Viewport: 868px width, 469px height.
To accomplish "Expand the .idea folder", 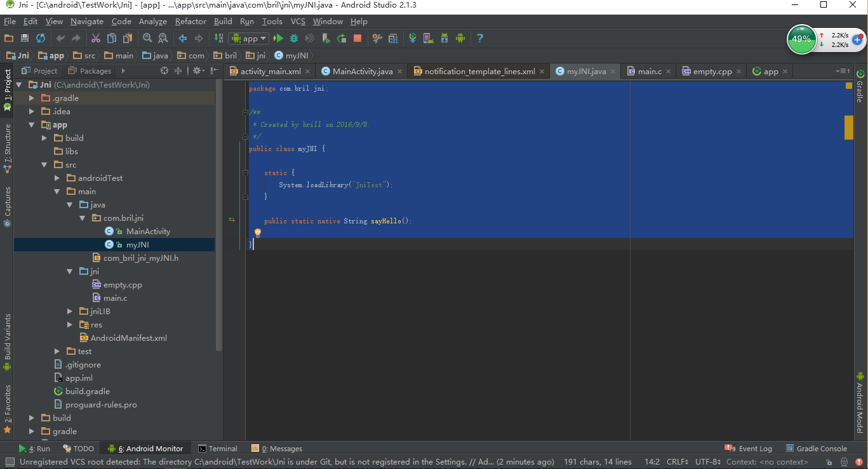I will click(31, 112).
